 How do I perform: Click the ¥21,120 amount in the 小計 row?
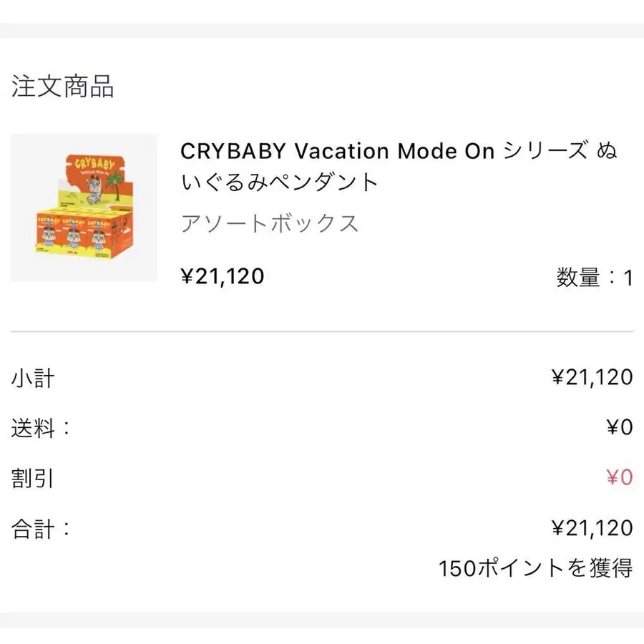point(592,376)
